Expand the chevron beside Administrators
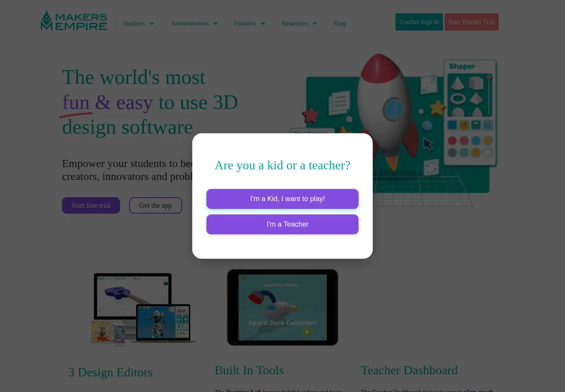The width and height of the screenshot is (565, 392). [215, 24]
